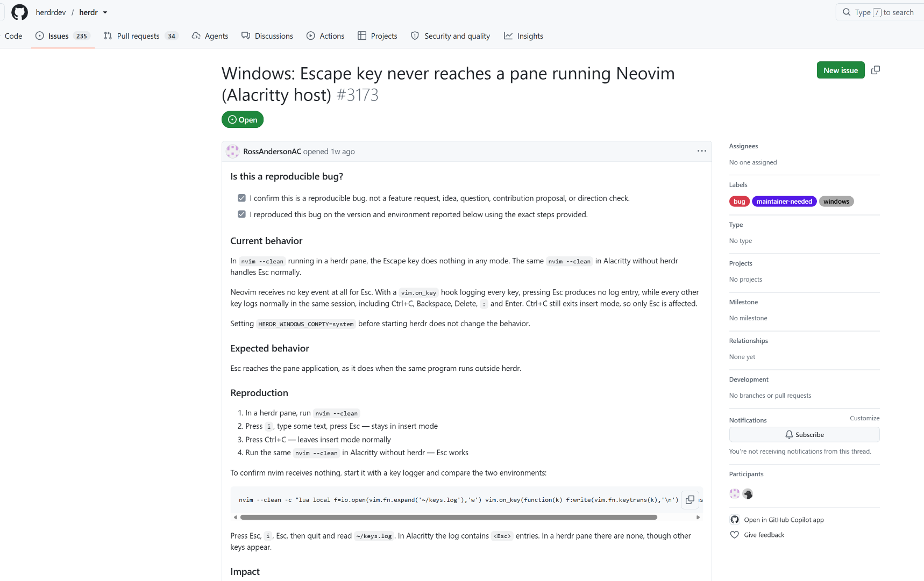Screen dimensions: 924x581
Task: Open Security and quality tab
Action: click(x=451, y=36)
